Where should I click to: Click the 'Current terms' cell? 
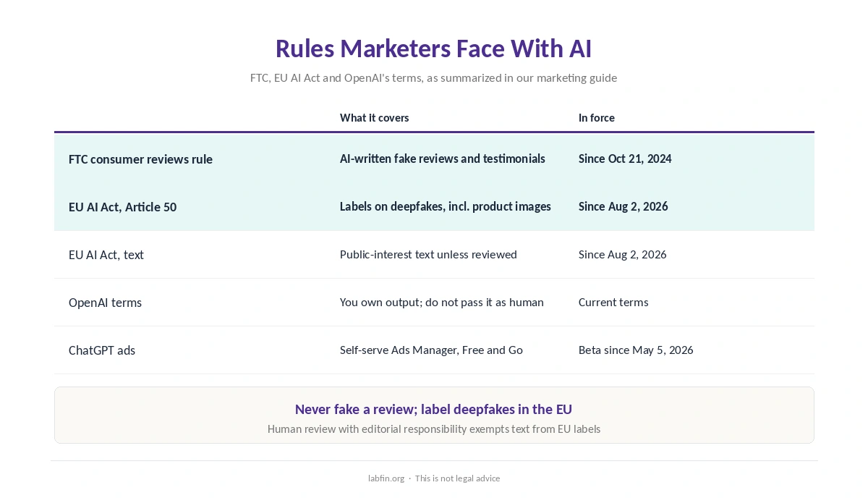click(x=613, y=302)
